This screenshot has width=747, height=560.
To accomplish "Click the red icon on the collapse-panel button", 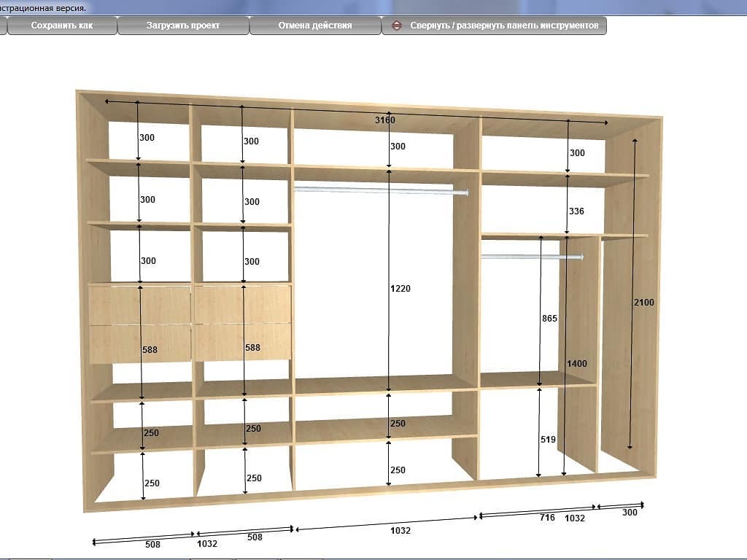I will click(x=397, y=25).
